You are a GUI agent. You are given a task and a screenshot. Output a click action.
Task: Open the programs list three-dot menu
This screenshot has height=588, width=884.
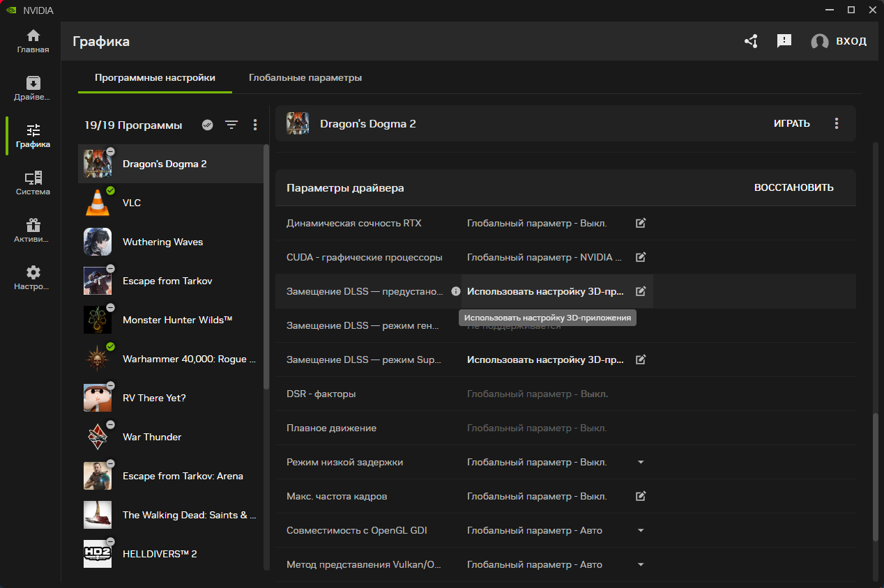click(x=255, y=125)
